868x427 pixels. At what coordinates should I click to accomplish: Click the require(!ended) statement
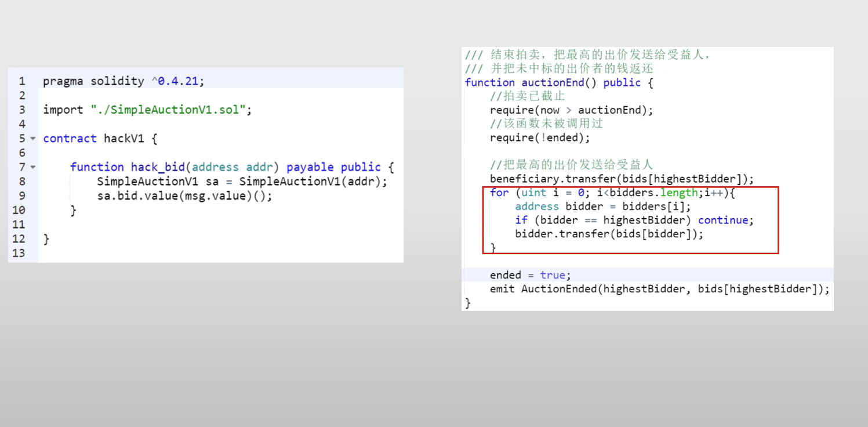click(x=539, y=137)
